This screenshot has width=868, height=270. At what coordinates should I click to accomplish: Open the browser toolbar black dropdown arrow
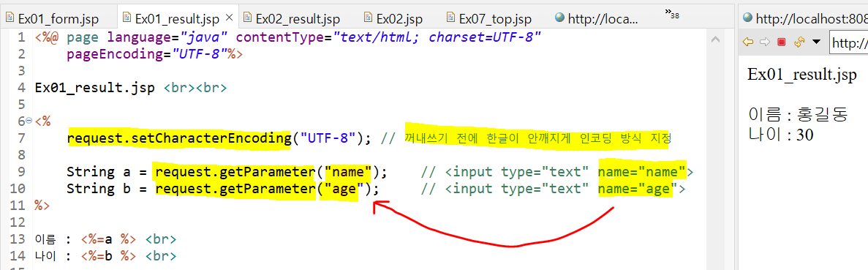click(816, 42)
